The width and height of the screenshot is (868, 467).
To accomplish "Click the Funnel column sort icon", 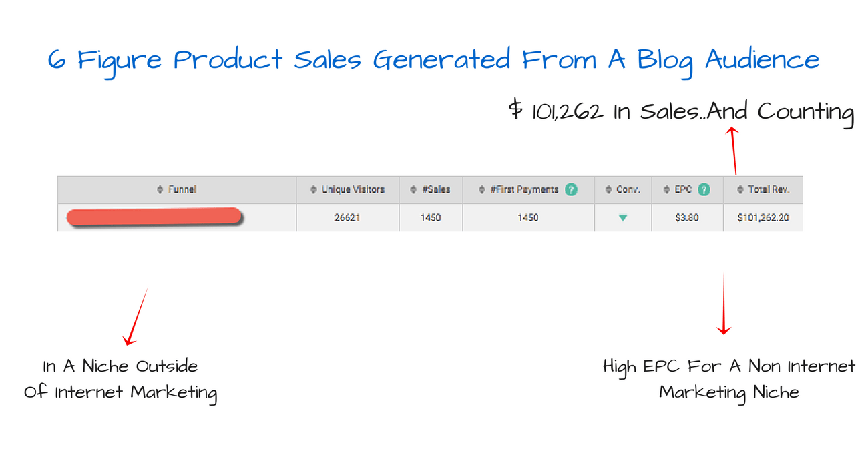I will click(160, 190).
